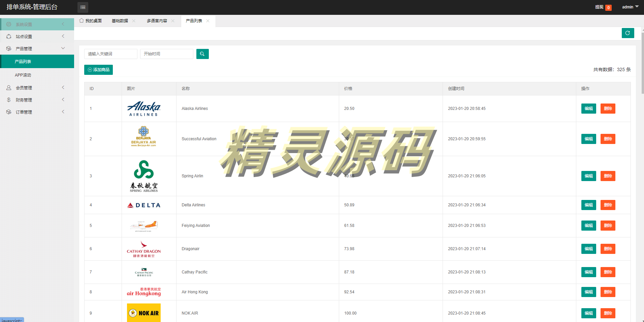Close the 基础数据 tab
This screenshot has width=644, height=322.
tap(134, 21)
